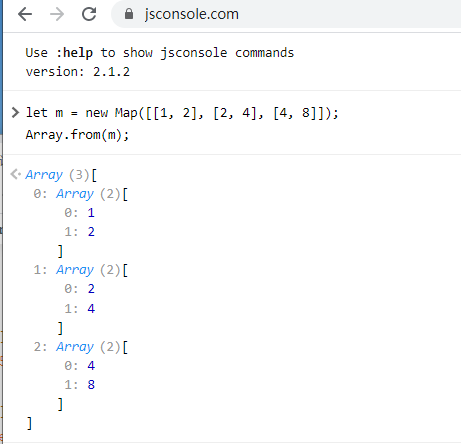Image resolution: width=461 pixels, height=444 pixels.
Task: Click the '0: 4' entry in third nested array
Action: coord(80,366)
